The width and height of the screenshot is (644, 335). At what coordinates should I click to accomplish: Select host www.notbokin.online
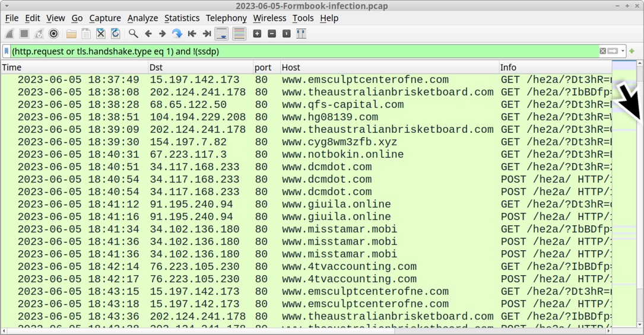(342, 154)
